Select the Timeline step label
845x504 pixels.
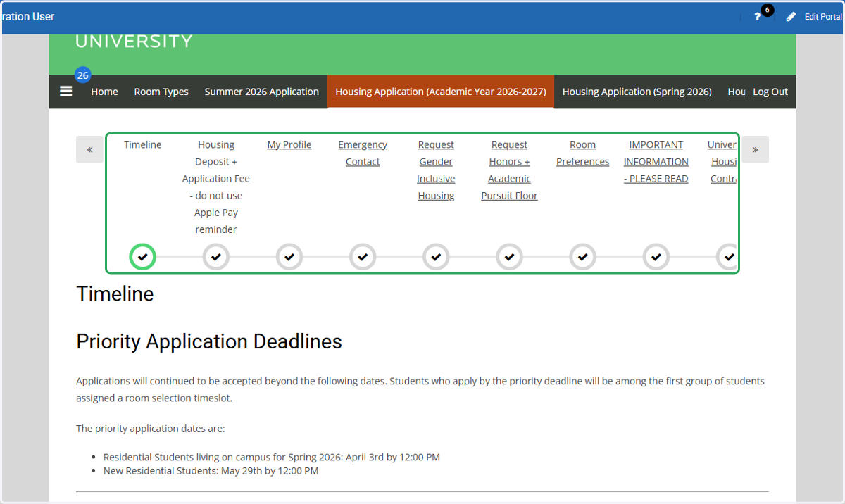[x=143, y=144]
